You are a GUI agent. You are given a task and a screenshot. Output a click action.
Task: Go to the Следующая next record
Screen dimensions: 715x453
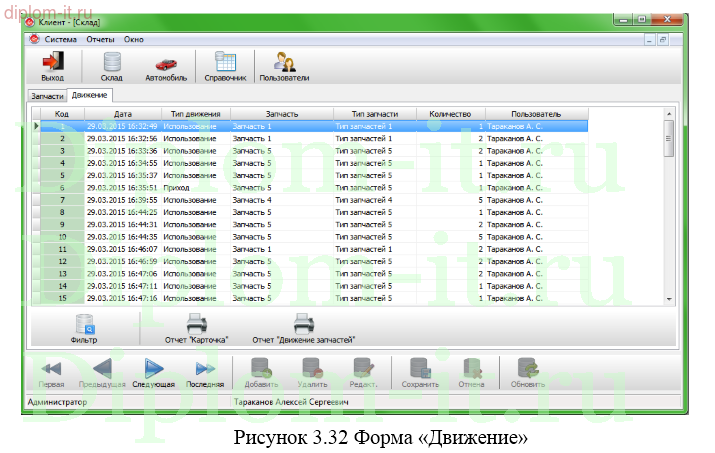click(153, 372)
